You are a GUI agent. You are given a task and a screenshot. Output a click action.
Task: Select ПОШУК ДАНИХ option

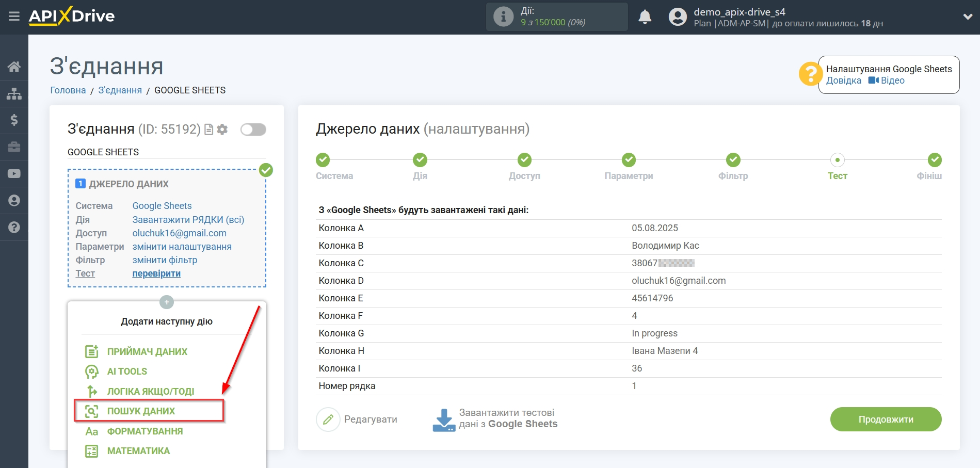[141, 411]
